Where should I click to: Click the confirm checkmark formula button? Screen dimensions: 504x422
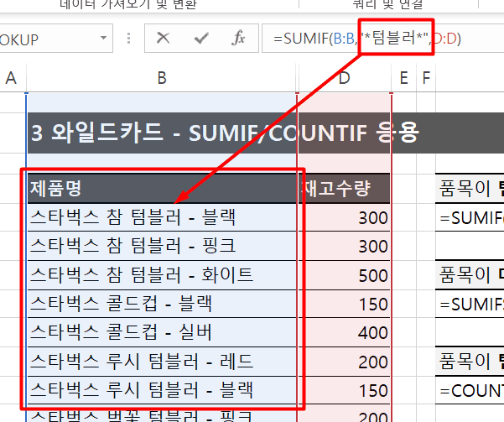pyautogui.click(x=201, y=39)
